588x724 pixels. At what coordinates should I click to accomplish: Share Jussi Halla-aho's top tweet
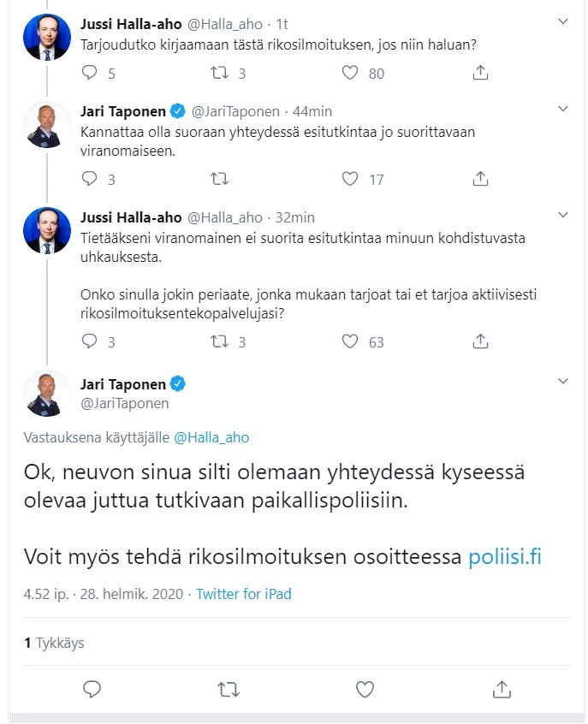point(480,74)
